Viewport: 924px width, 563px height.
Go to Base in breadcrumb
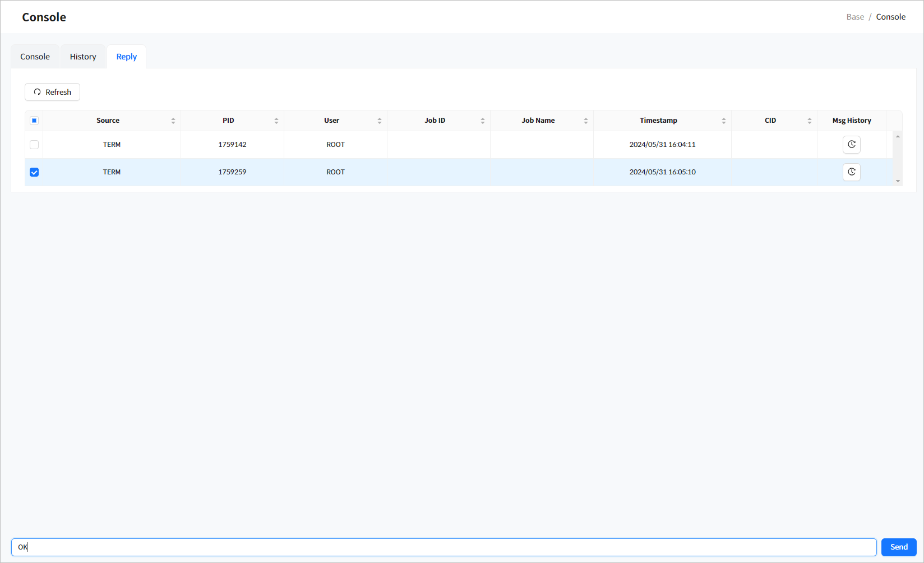coord(855,17)
